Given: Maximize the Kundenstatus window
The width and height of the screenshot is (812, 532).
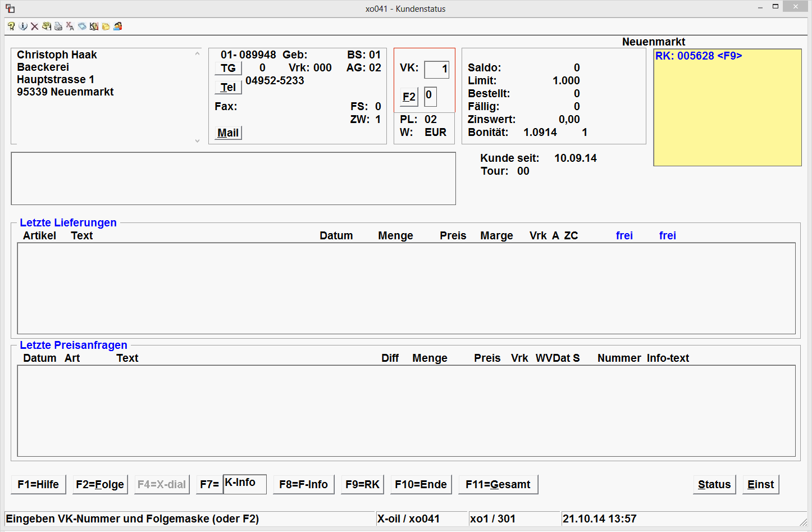Looking at the screenshot, I should click(x=775, y=7).
